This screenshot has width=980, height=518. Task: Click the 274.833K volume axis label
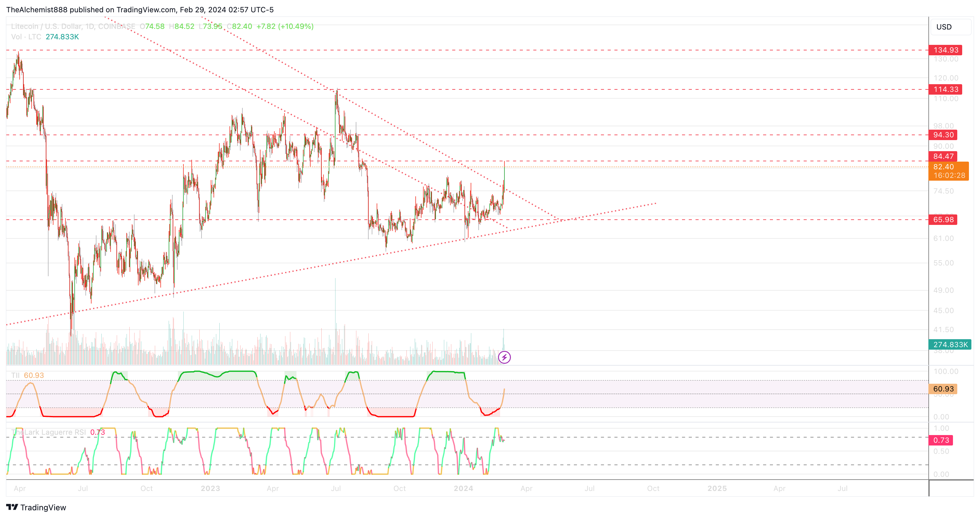tap(950, 344)
